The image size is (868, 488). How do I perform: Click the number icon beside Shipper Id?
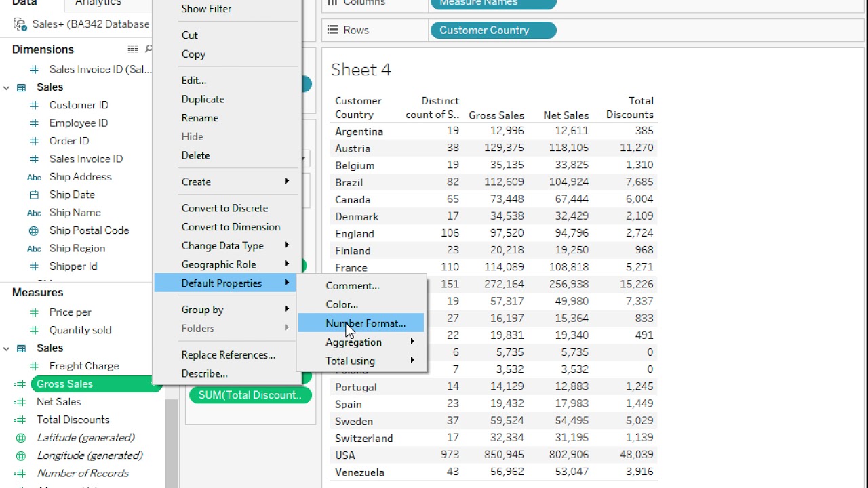click(34, 266)
